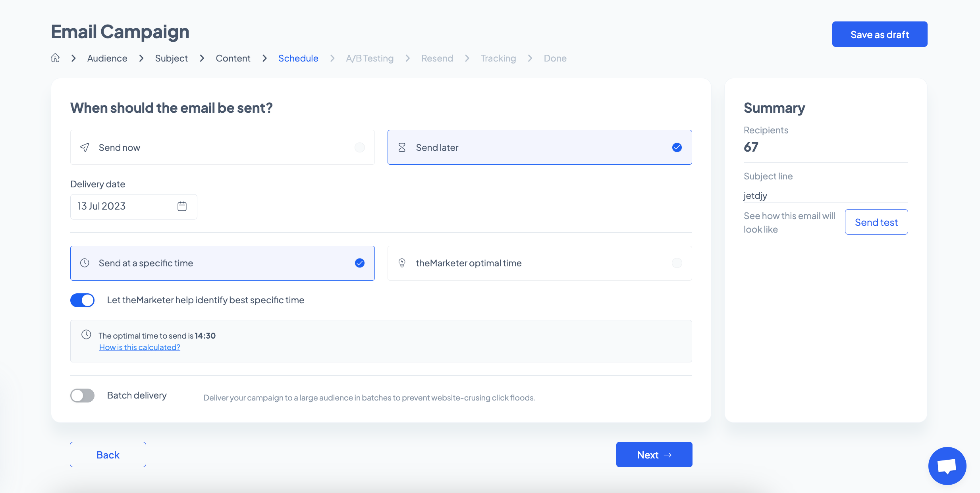980x493 pixels.
Task: Click the Delivery date input field
Action: pyautogui.click(x=123, y=206)
